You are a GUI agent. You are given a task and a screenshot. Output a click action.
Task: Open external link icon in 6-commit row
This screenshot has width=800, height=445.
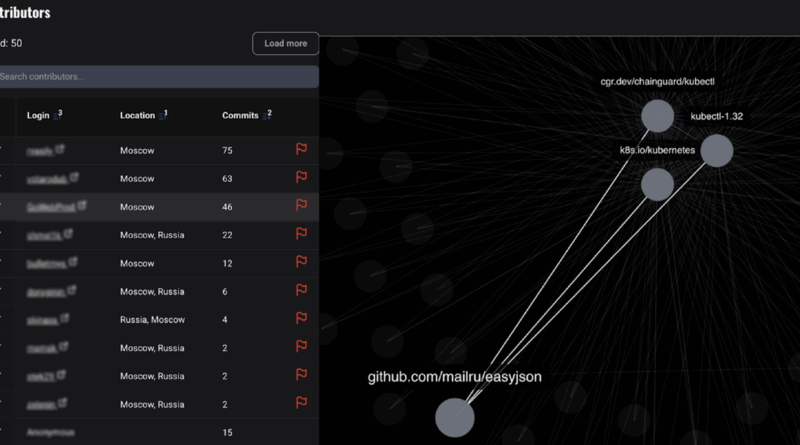point(71,290)
